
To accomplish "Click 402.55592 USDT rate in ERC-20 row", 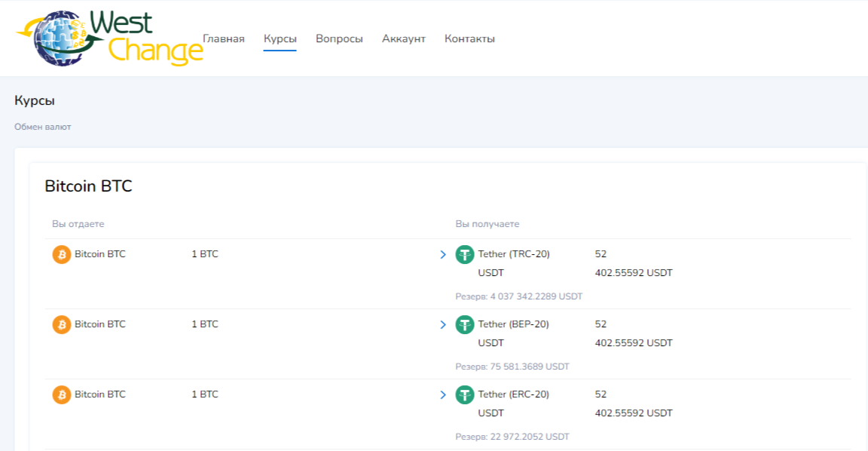I will click(633, 413).
